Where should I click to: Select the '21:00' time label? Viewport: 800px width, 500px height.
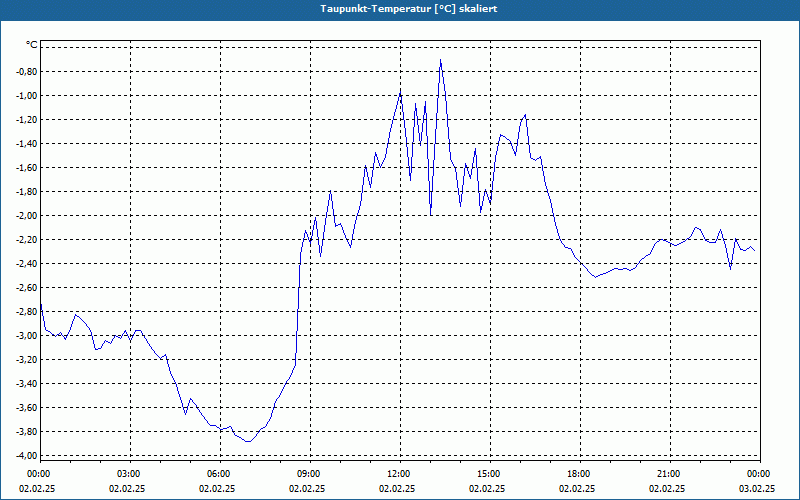click(670, 474)
